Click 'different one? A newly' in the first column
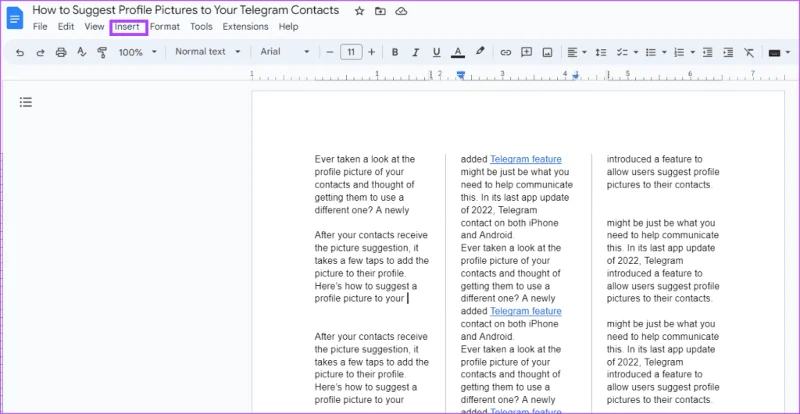Screen dimensions: 800x414 coord(362,210)
